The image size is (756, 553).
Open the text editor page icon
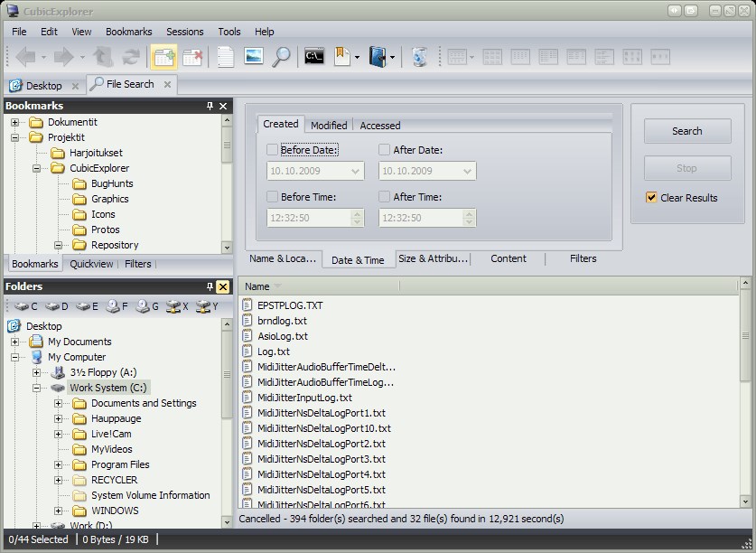pos(225,57)
